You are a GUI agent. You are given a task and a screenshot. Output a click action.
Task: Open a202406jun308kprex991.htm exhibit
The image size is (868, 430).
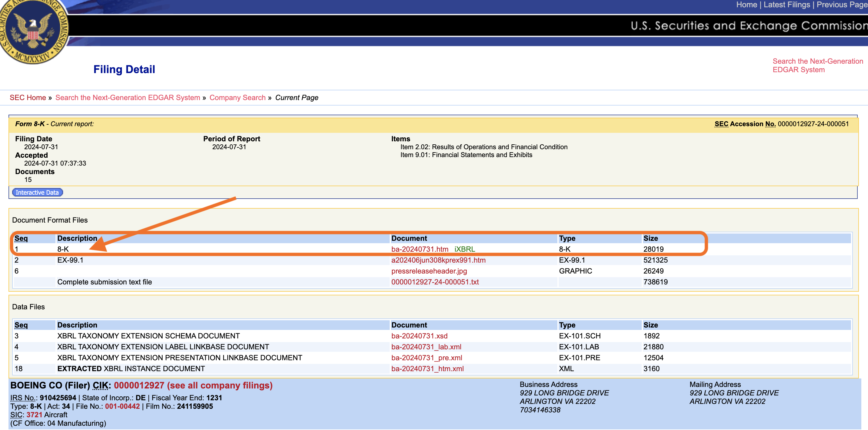coord(438,260)
